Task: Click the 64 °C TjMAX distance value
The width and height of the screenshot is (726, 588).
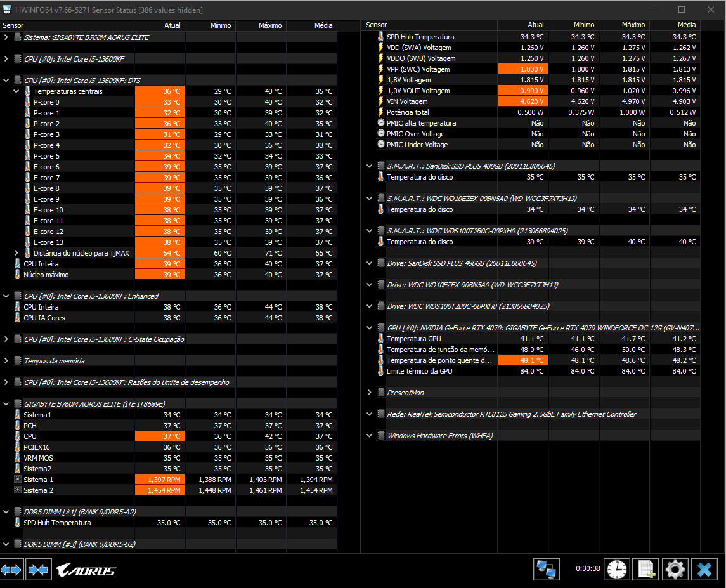Action: click(x=160, y=253)
